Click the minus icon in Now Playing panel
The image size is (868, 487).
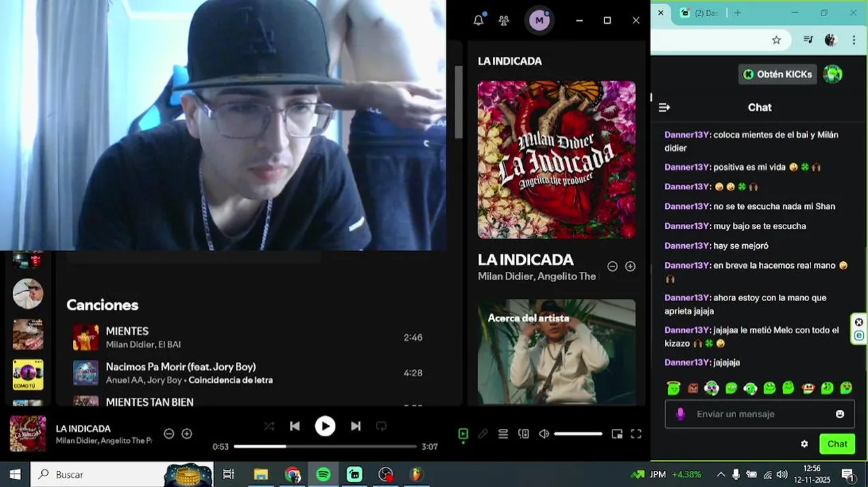click(612, 266)
